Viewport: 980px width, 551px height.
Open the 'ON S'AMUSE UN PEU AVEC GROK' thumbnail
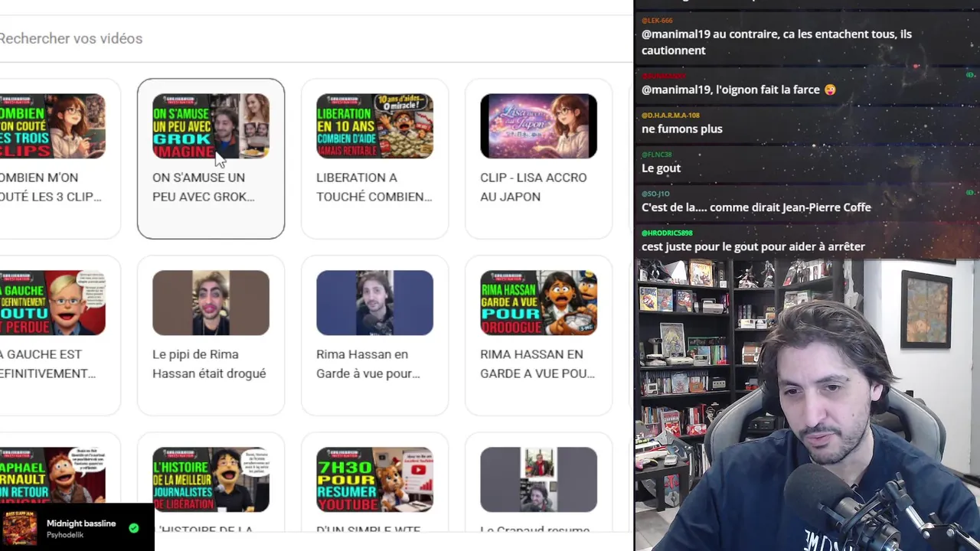click(x=211, y=126)
